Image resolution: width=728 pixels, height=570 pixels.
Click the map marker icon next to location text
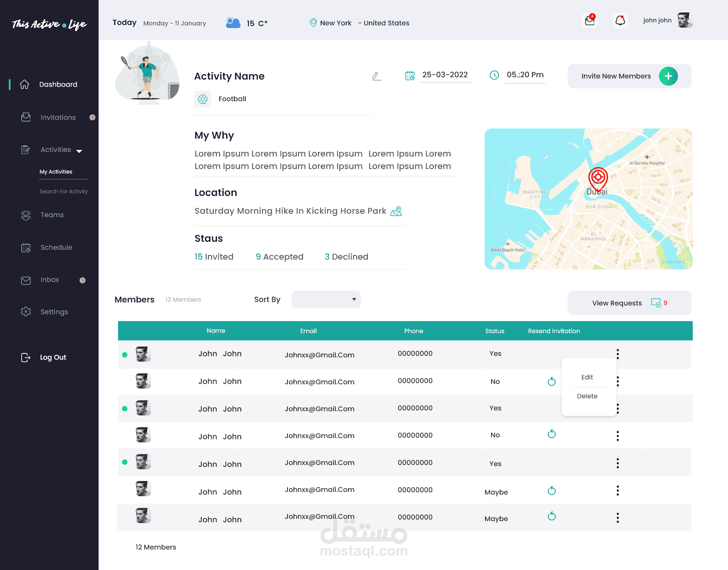396,211
